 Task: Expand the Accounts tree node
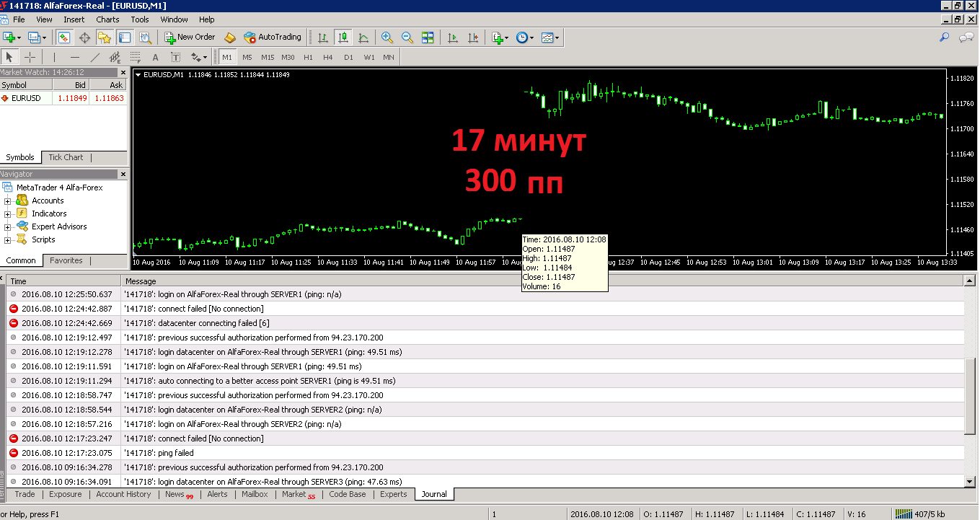pyautogui.click(x=8, y=200)
